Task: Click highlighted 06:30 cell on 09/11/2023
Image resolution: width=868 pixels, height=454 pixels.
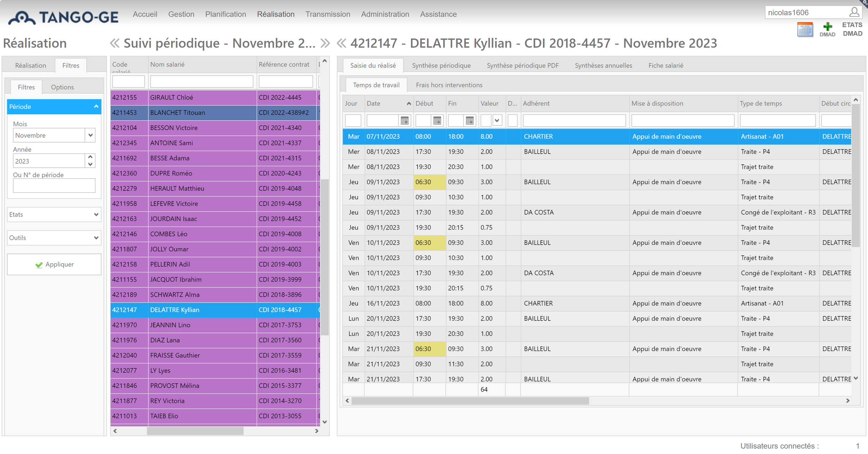Action: [429, 182]
